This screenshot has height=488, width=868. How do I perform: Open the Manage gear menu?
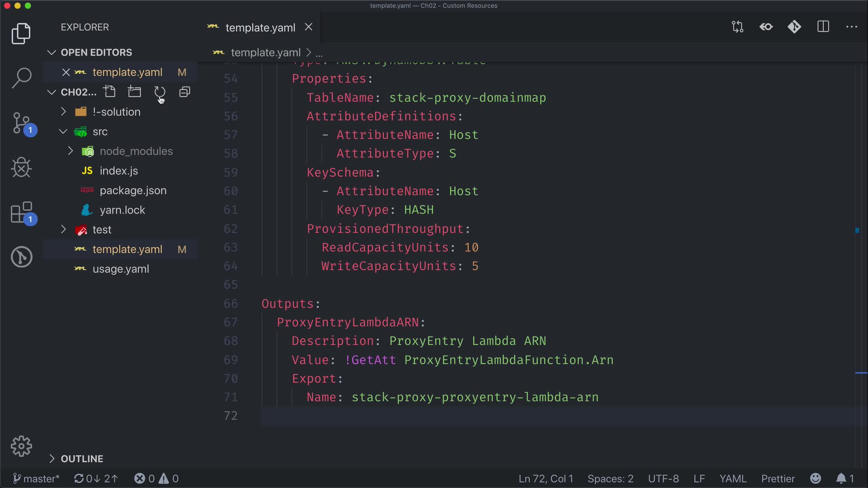pos(21,446)
